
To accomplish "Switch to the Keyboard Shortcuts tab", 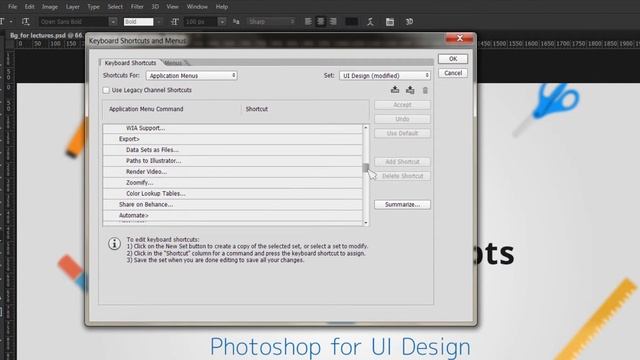I will click(x=130, y=63).
